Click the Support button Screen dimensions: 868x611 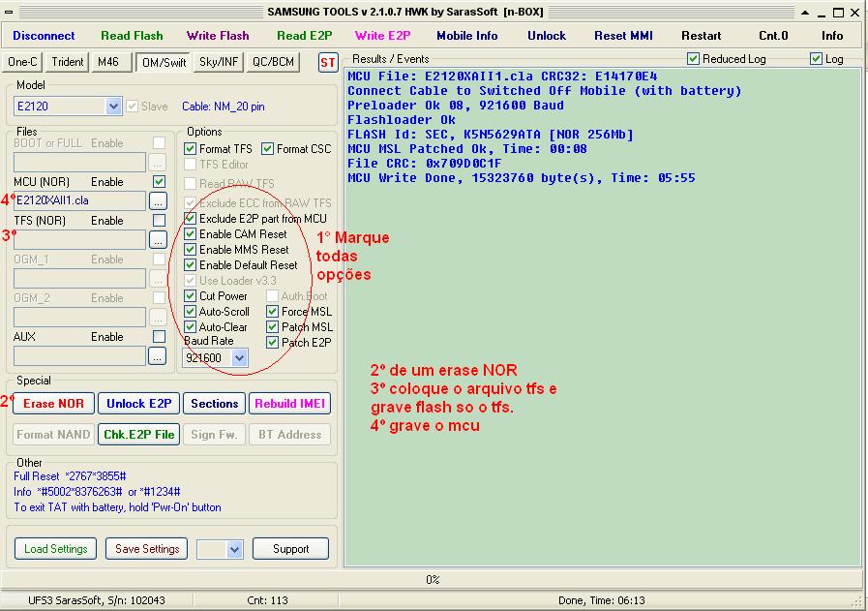(290, 549)
